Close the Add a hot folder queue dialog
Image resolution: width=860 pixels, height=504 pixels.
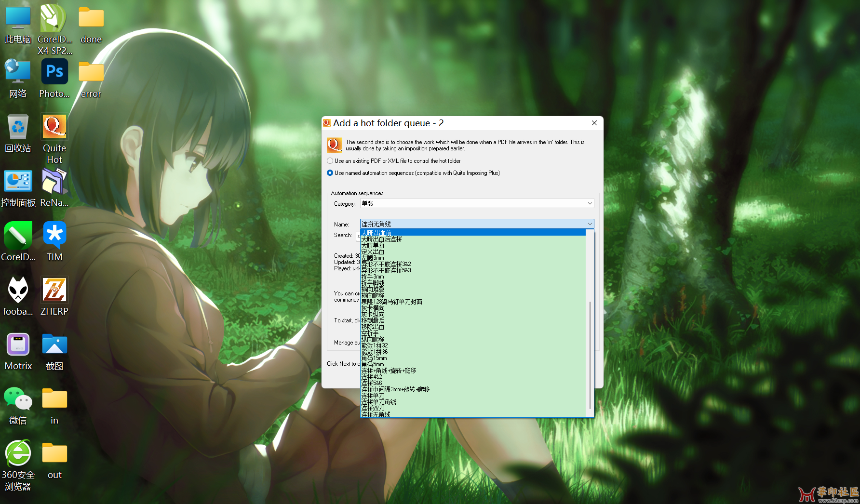(x=594, y=123)
